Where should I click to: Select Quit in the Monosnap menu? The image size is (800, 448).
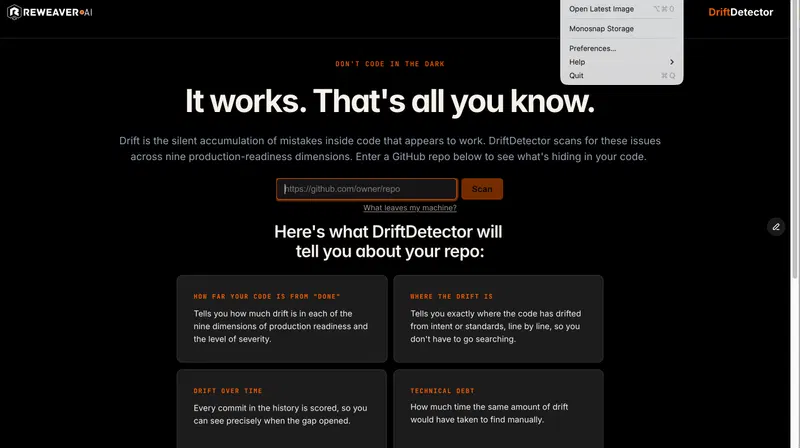click(621, 76)
